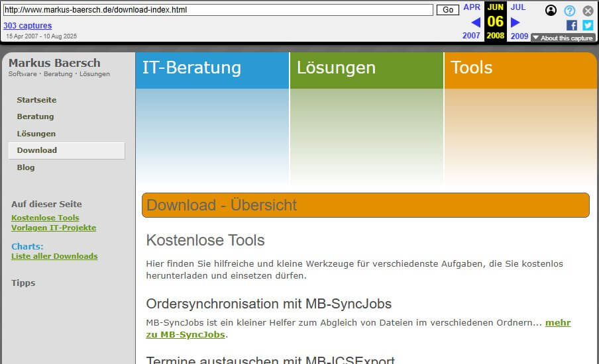Open the 303 captures link

click(28, 26)
